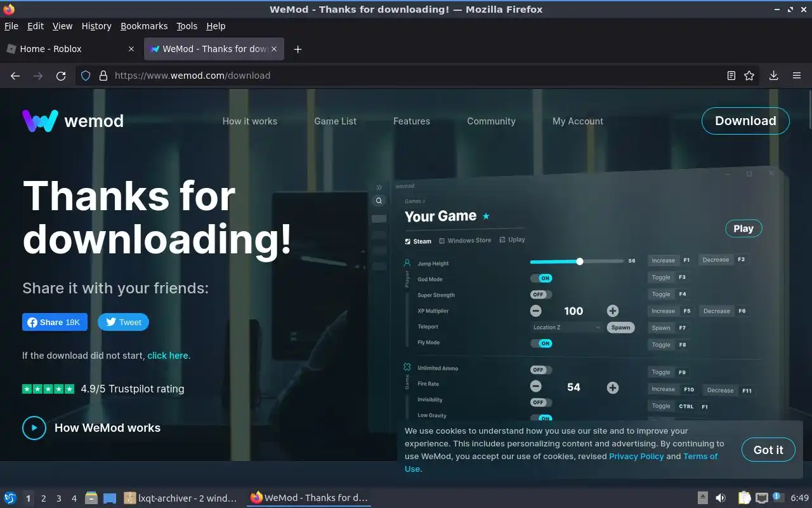The height and width of the screenshot is (508, 812).
Task: Select the Uplay platform option
Action: pos(512,239)
